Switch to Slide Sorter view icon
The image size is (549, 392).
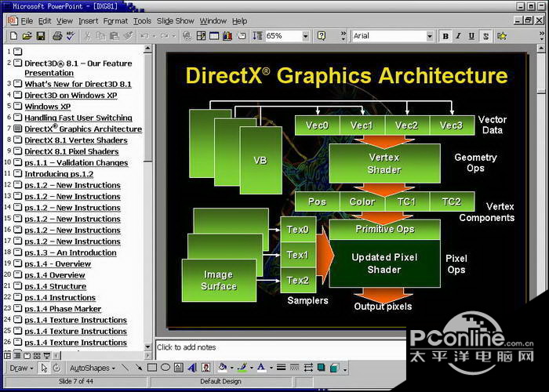(x=37, y=356)
